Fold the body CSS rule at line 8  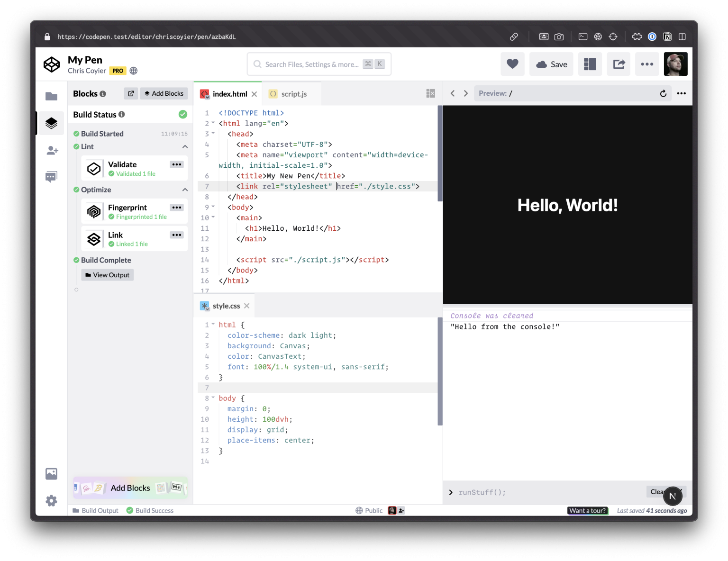[x=213, y=398]
